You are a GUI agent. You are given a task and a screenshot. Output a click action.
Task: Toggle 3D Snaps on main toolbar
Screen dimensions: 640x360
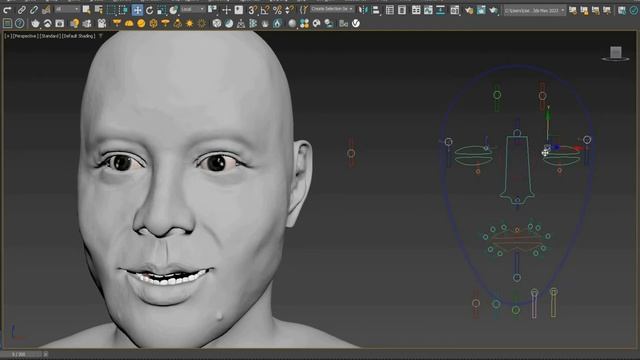point(253,10)
